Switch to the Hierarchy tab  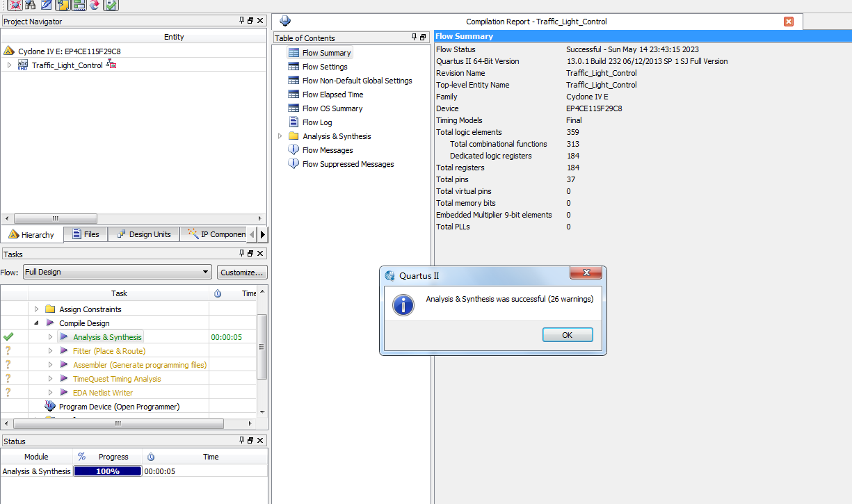point(31,234)
